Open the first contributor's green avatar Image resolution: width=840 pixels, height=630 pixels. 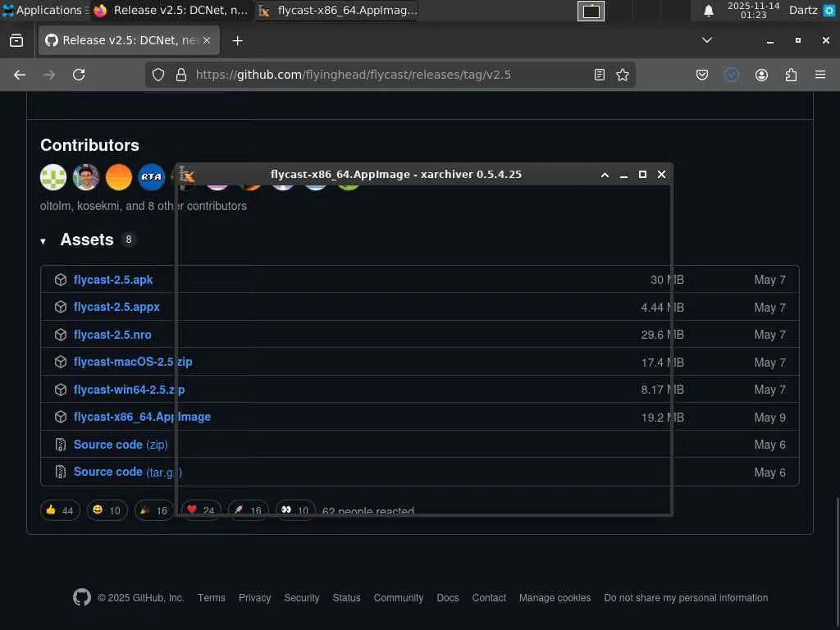[x=53, y=177]
